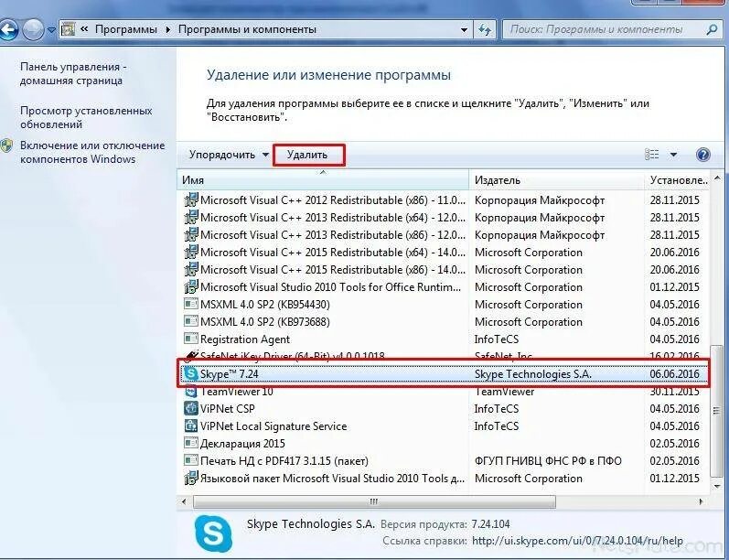This screenshot has height=560, width=729.
Task: Click the 06.06.2016 install date cell
Action: (675, 374)
